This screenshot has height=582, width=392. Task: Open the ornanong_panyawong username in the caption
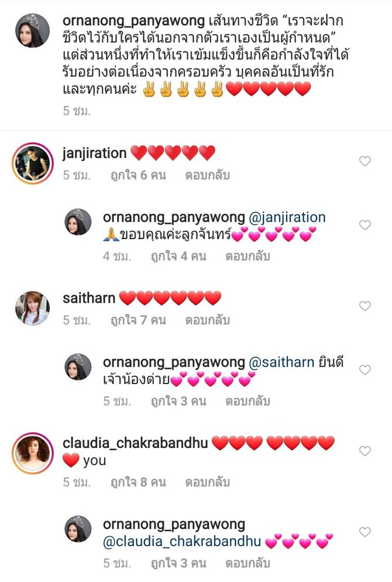click(x=134, y=21)
